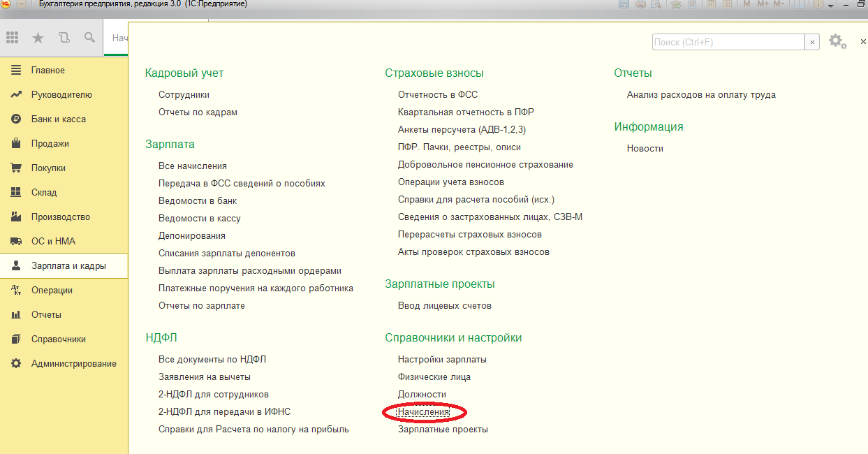Open Все начисления

pyautogui.click(x=193, y=166)
